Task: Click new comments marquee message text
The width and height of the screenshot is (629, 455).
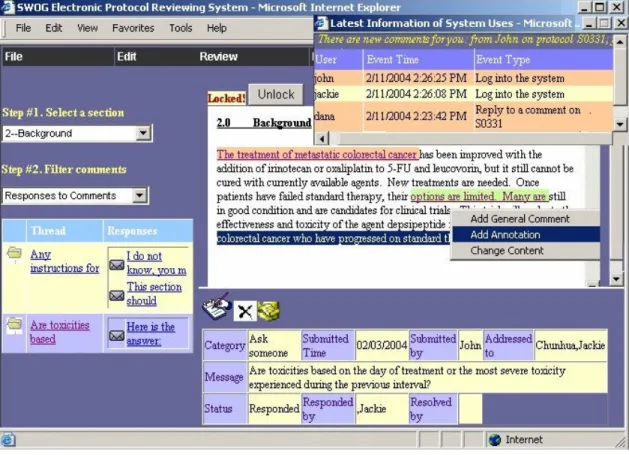Action: click(x=465, y=39)
